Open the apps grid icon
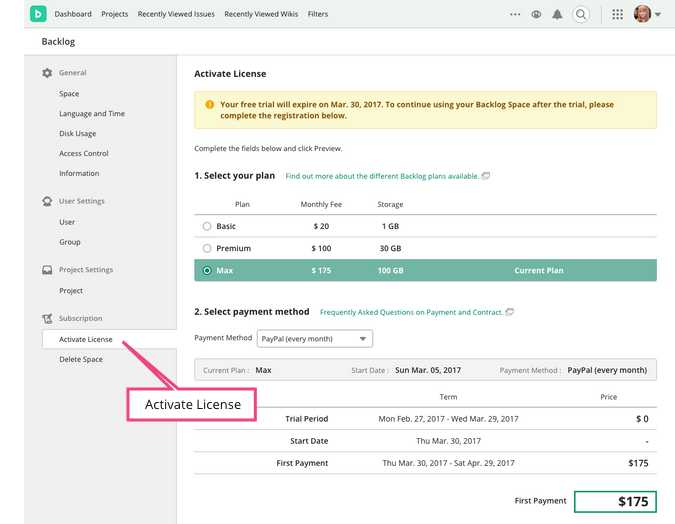The width and height of the screenshot is (675, 524). 617,14
